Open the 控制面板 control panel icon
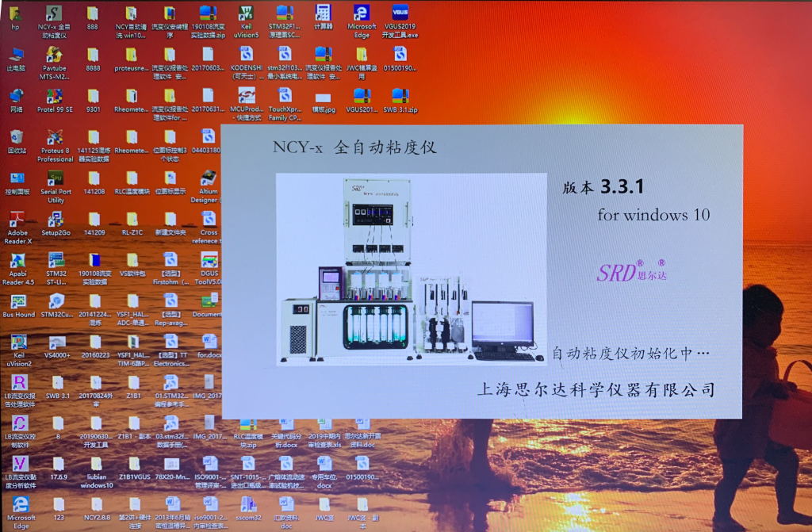Image resolution: width=812 pixels, height=532 pixels. click(x=17, y=178)
